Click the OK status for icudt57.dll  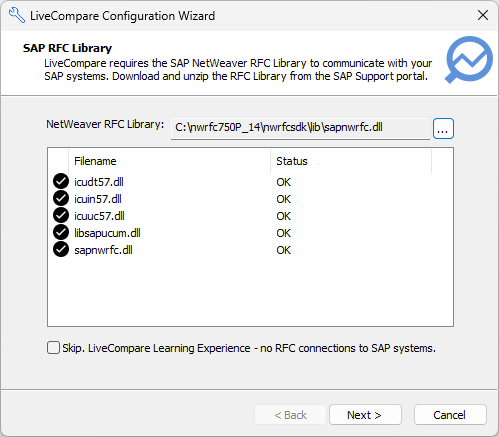tap(283, 182)
